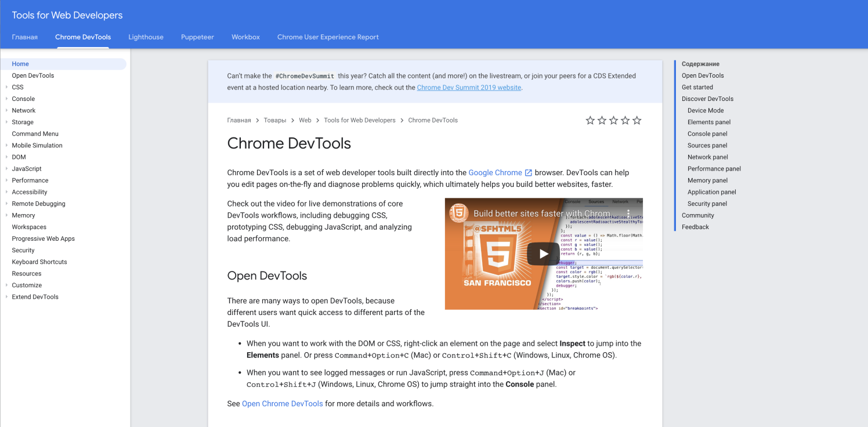Click the Web breadcrumb link
Screen dimensions: 868x427
(305, 120)
